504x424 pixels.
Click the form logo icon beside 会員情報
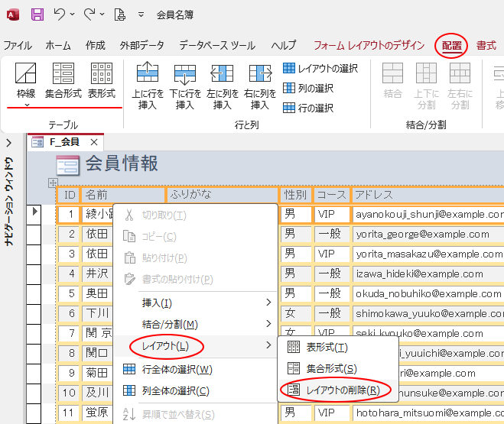(67, 165)
